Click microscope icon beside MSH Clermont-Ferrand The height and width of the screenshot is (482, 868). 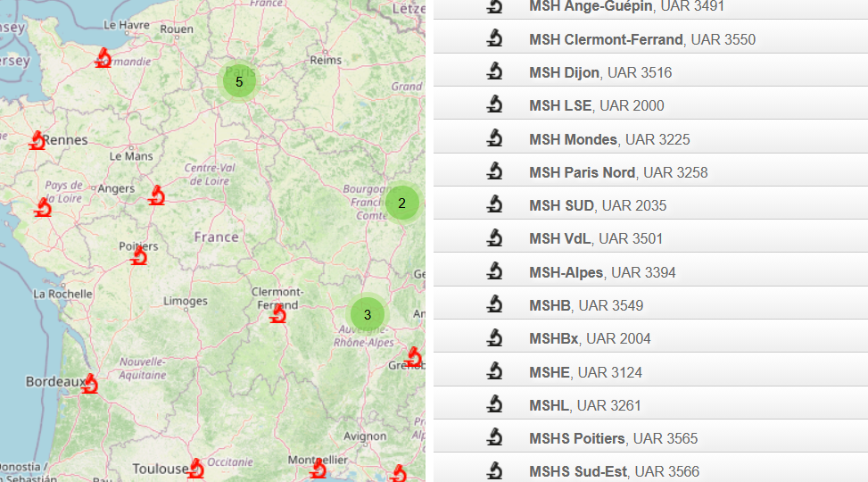point(494,38)
